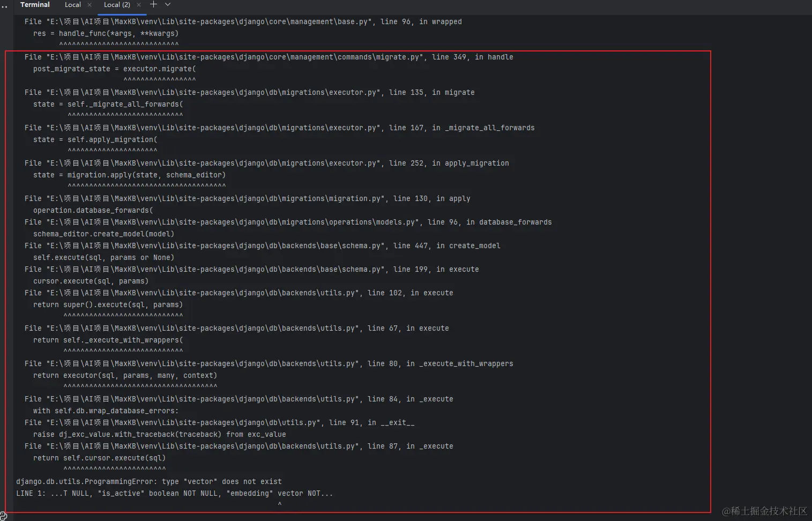Screen dimensions: 812x521
Task: Open backends utils.py line 67 path
Action: click(203, 329)
